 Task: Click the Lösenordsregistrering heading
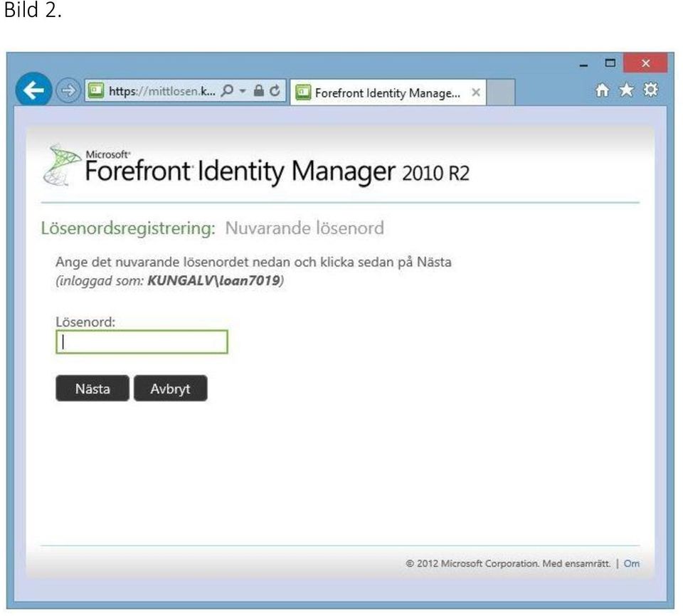[x=129, y=228]
